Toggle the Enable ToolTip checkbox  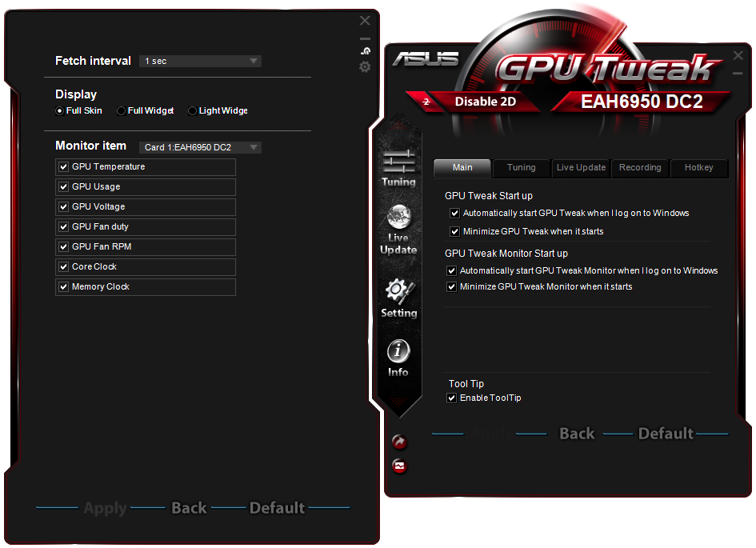(451, 398)
